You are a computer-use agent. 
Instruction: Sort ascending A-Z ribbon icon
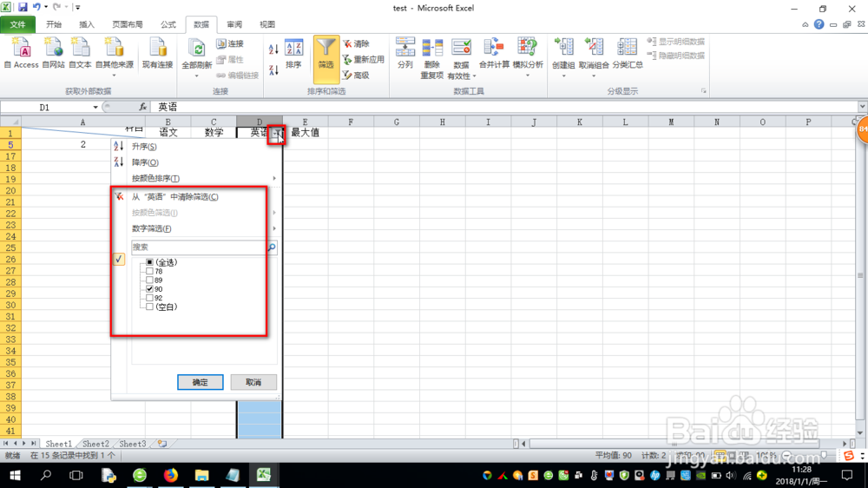click(273, 49)
